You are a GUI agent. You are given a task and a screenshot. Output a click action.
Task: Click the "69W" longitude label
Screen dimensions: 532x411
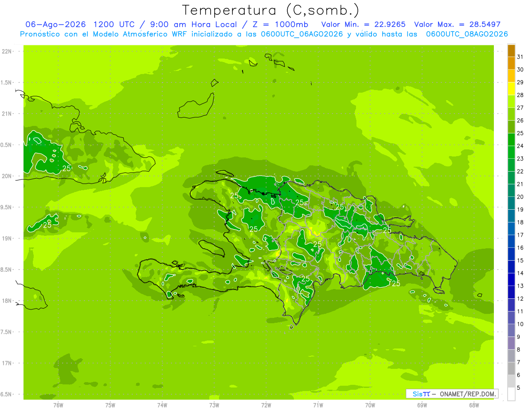pos(422,405)
